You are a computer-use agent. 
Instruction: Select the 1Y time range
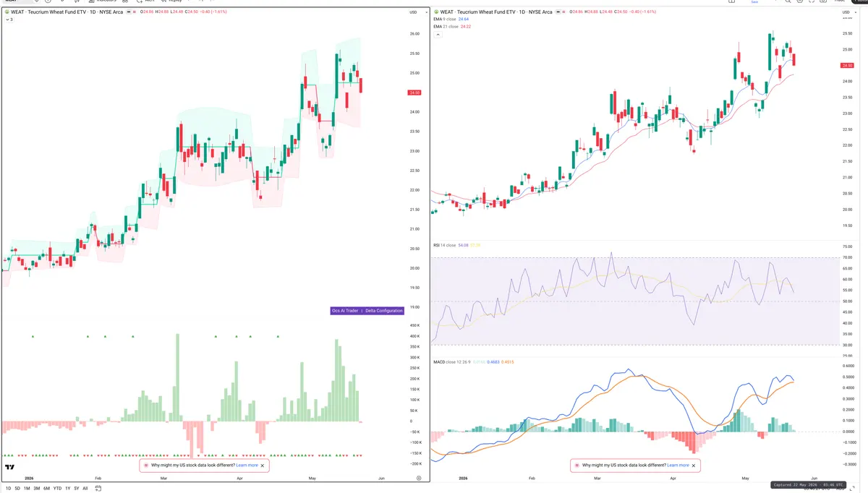coord(67,489)
